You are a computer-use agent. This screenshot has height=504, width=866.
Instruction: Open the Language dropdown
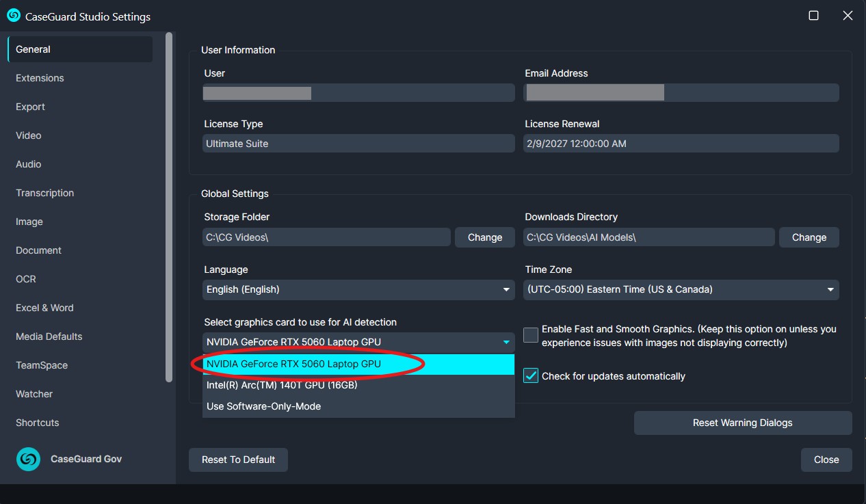tap(358, 289)
